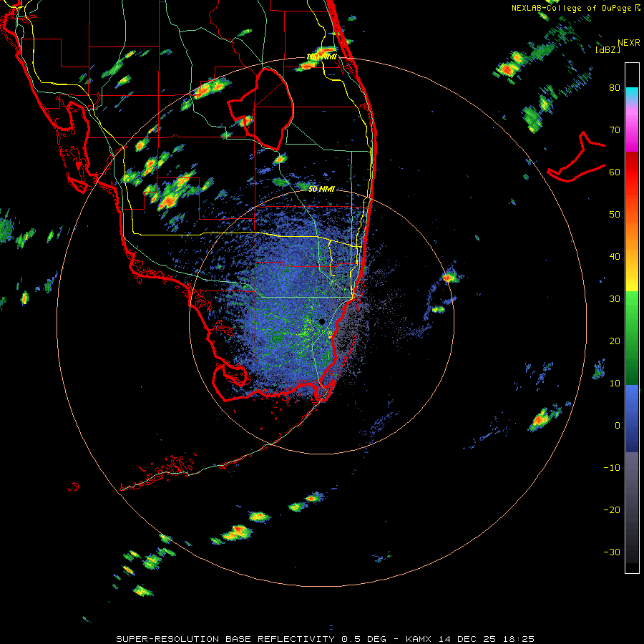Select the -30 dBZ scale label

pos(612,552)
